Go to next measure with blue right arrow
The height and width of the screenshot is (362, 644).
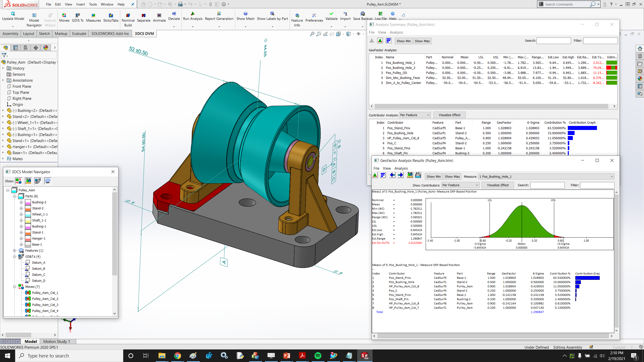tap(400, 175)
